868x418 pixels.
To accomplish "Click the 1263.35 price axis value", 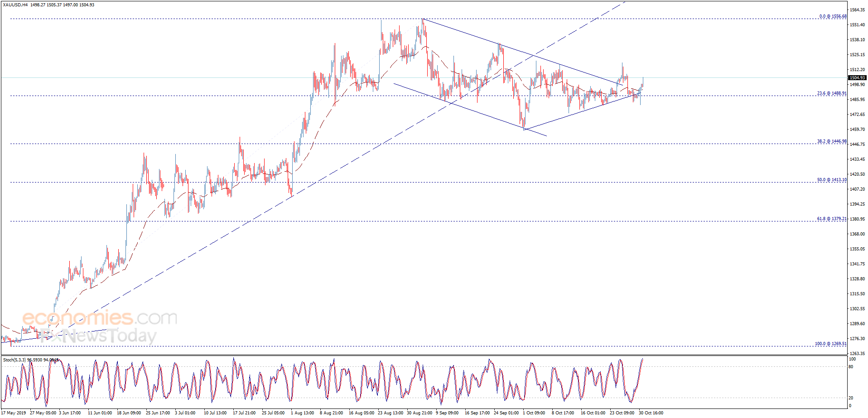I will (x=858, y=353).
